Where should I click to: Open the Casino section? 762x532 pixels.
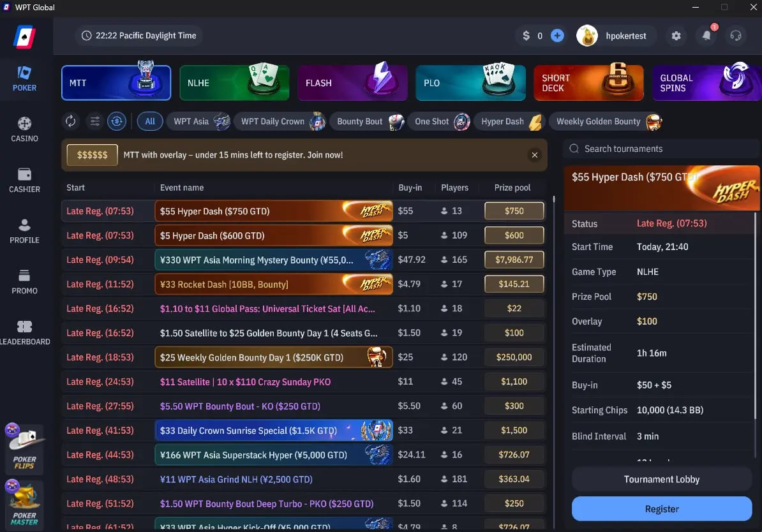point(24,129)
